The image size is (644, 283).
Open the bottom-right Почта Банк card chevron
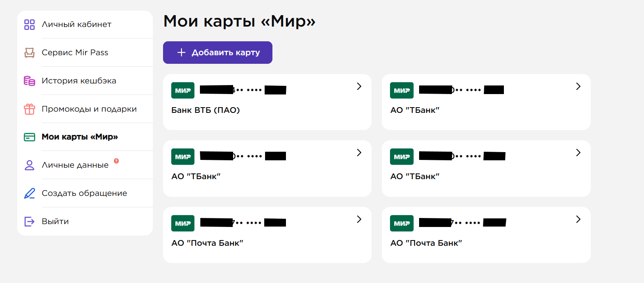pos(578,219)
